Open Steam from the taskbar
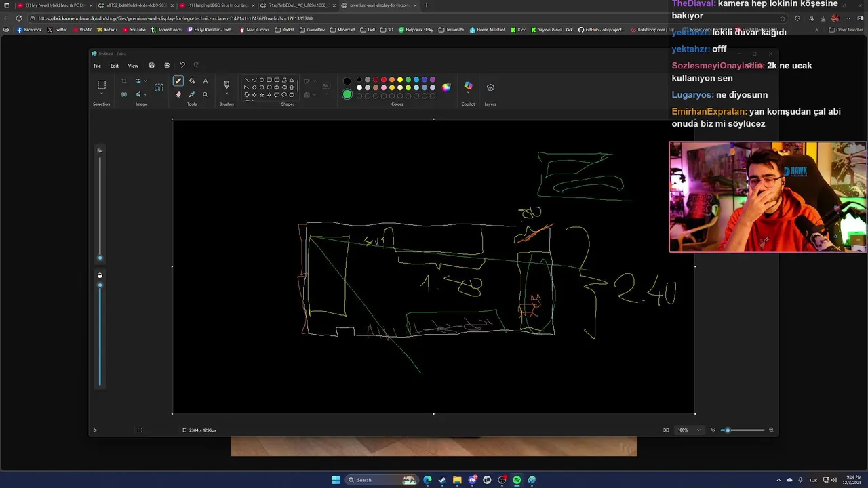868x488 pixels. point(442,480)
